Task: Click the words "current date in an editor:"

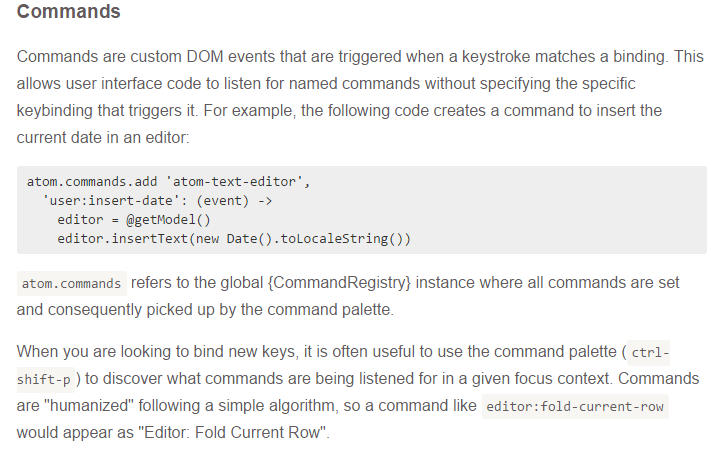Action: pos(104,135)
